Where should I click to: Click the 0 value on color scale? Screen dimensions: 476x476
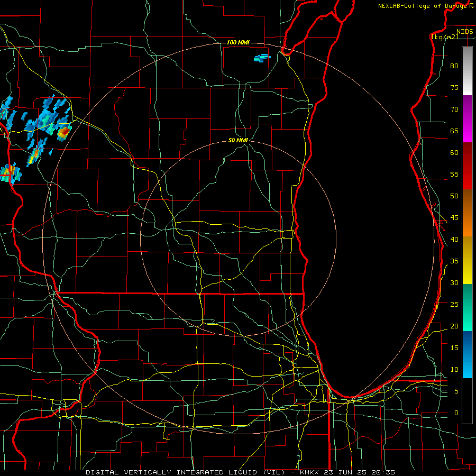pos(456,413)
